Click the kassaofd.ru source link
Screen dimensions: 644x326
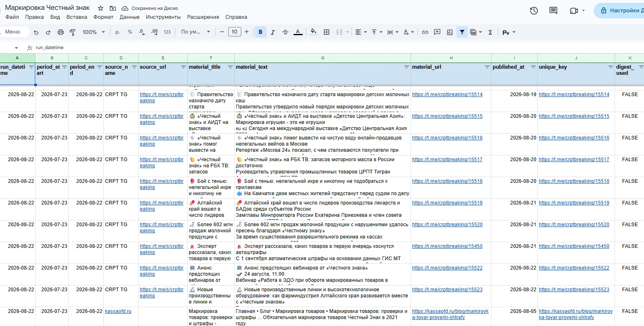pyautogui.click(x=118, y=311)
